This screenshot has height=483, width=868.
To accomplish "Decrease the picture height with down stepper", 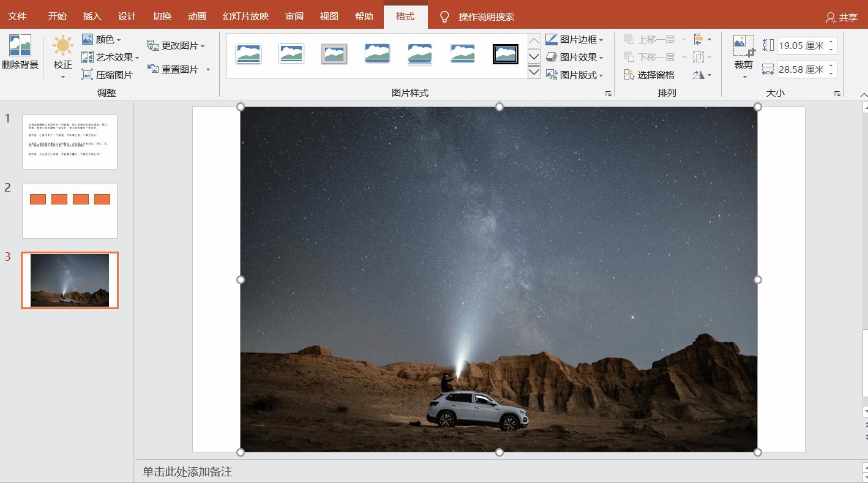I will [x=831, y=50].
